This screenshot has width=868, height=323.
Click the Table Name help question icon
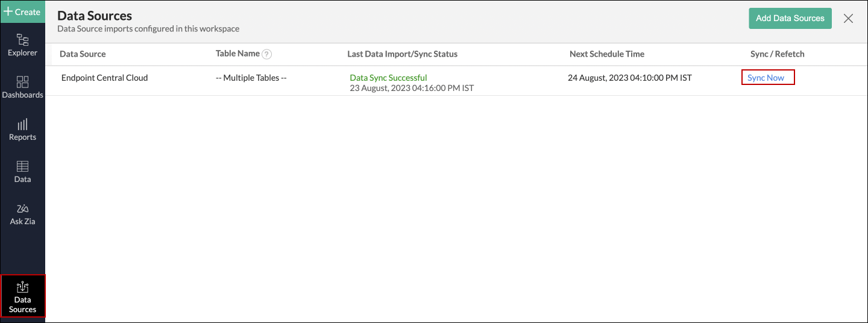click(x=267, y=54)
